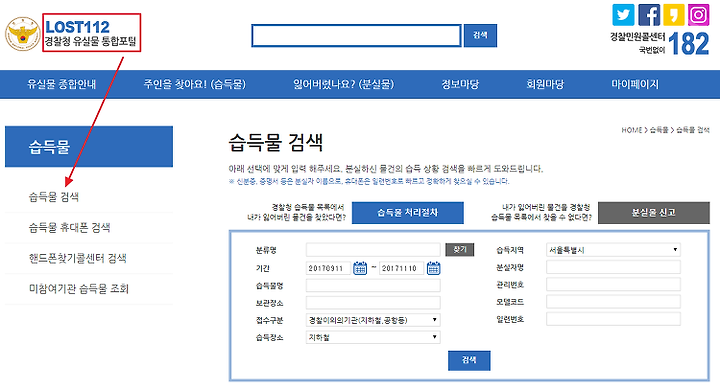Click the 모델코드 input field
The image size is (720, 389).
click(613, 302)
